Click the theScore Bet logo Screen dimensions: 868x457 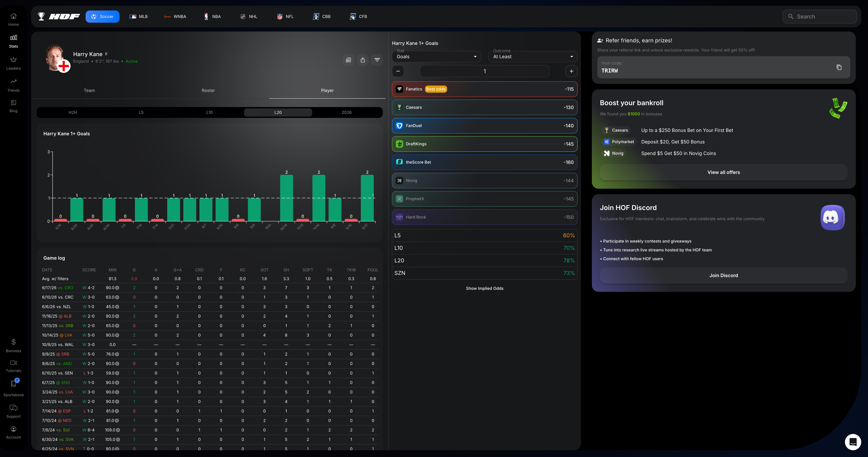coord(399,162)
